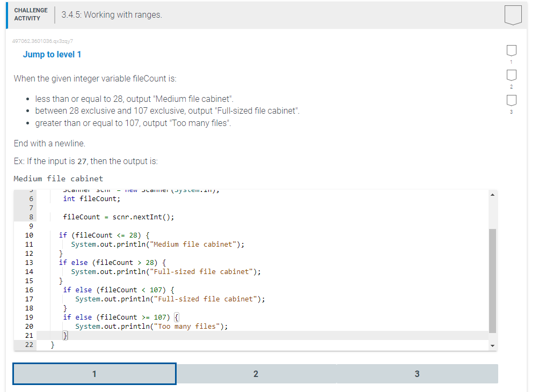Click the bullet 'greater than or equal to 107'

(133, 123)
